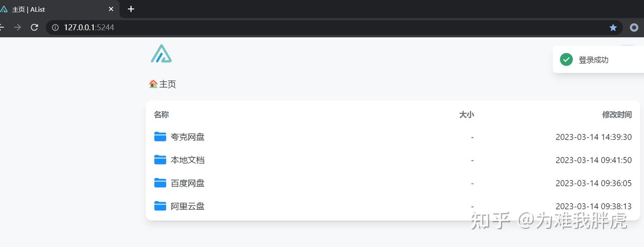This screenshot has width=644, height=247.
Task: Open the 百度网盘 folder icon
Action: tap(160, 183)
